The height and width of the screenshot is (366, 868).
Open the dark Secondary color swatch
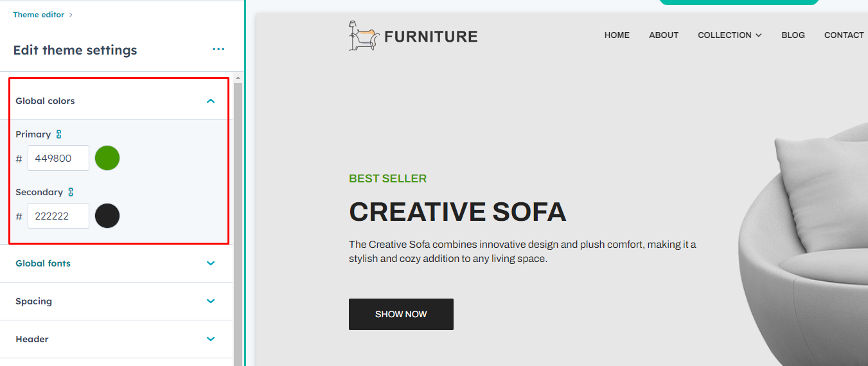tap(107, 216)
